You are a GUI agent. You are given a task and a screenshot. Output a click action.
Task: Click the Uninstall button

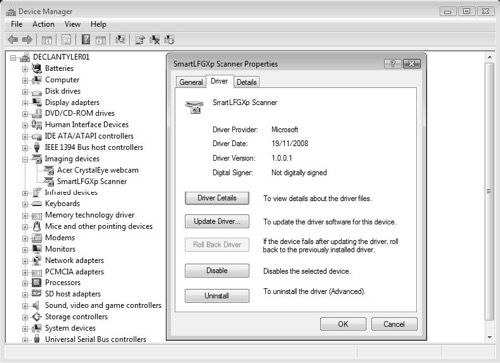coord(217,296)
